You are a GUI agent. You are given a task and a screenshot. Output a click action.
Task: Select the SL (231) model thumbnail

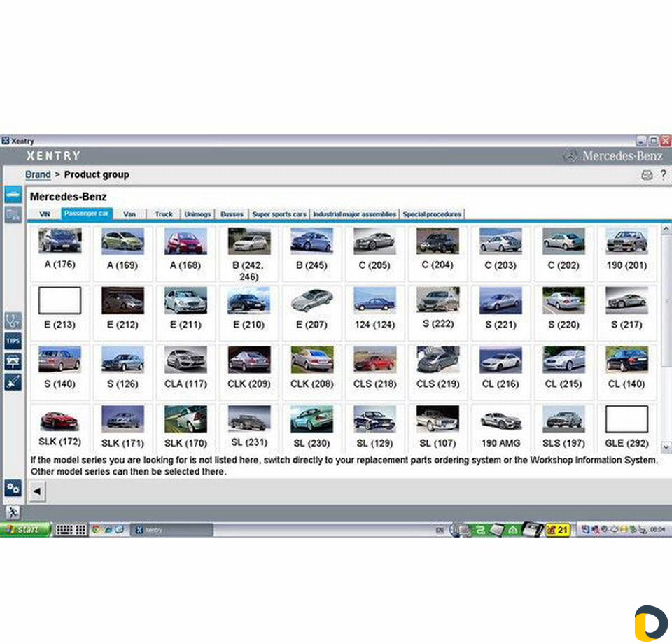pos(248,419)
